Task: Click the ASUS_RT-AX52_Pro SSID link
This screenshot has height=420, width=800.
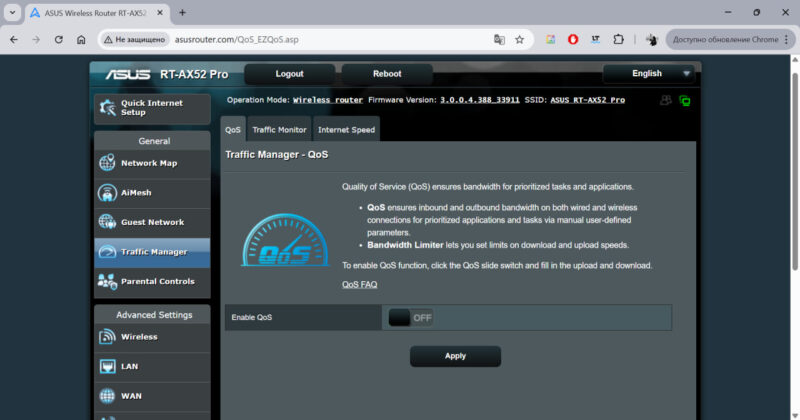Action: pyautogui.click(x=587, y=100)
